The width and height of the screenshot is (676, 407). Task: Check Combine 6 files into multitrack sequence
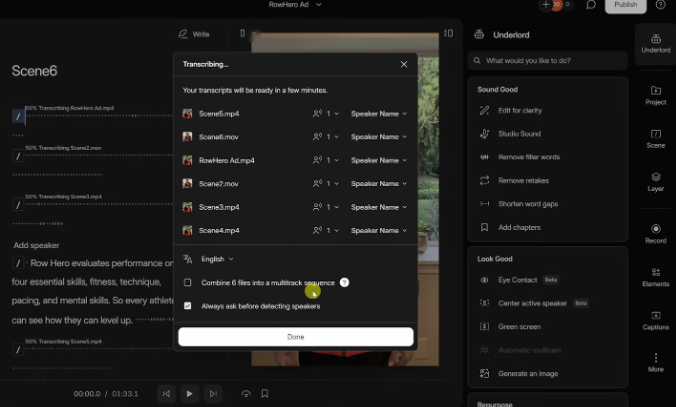tap(188, 282)
